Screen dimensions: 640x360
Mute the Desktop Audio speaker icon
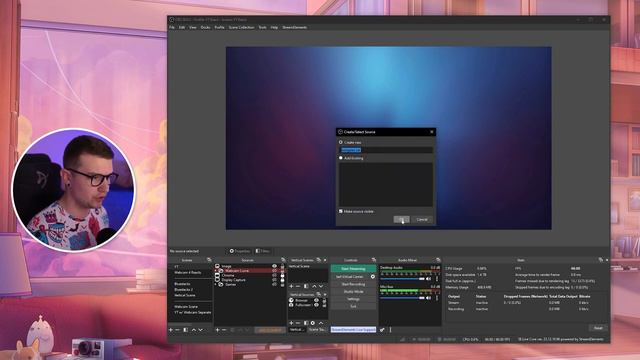point(429,279)
